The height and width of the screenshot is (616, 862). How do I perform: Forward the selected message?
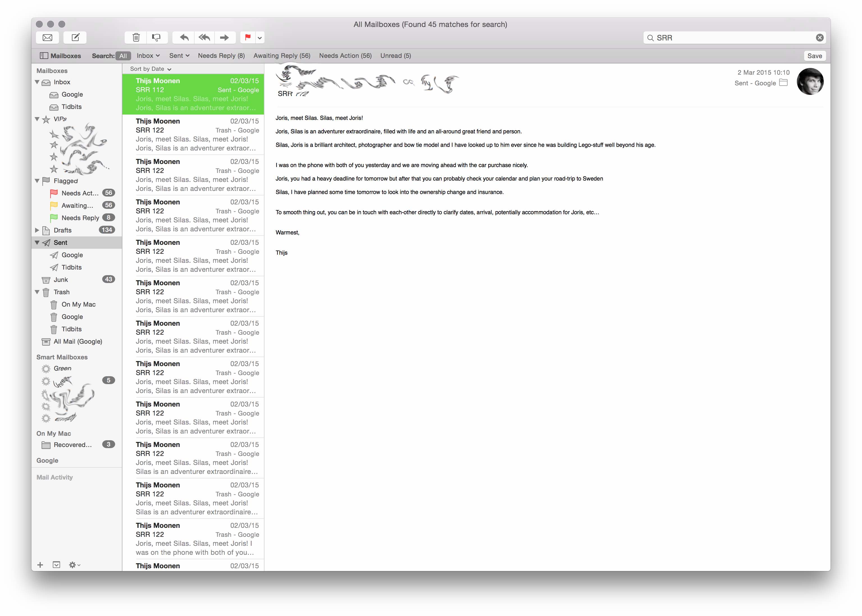pos(225,38)
